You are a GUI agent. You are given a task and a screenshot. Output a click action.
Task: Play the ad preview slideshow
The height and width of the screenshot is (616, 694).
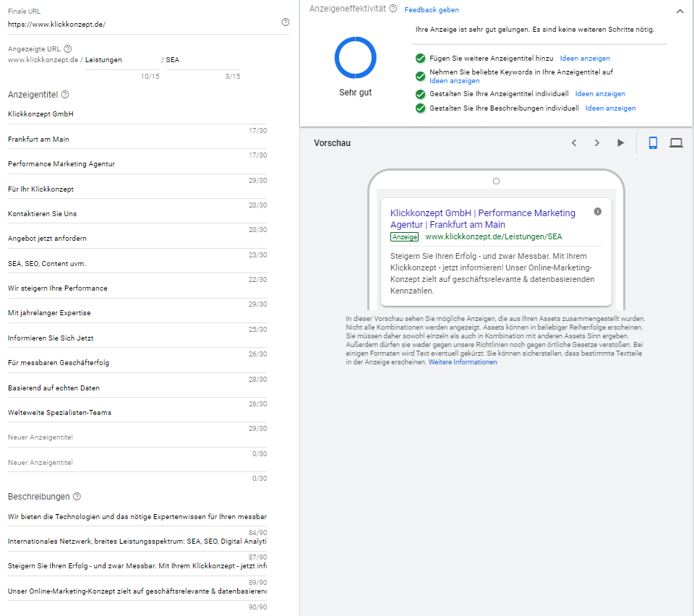tap(620, 143)
